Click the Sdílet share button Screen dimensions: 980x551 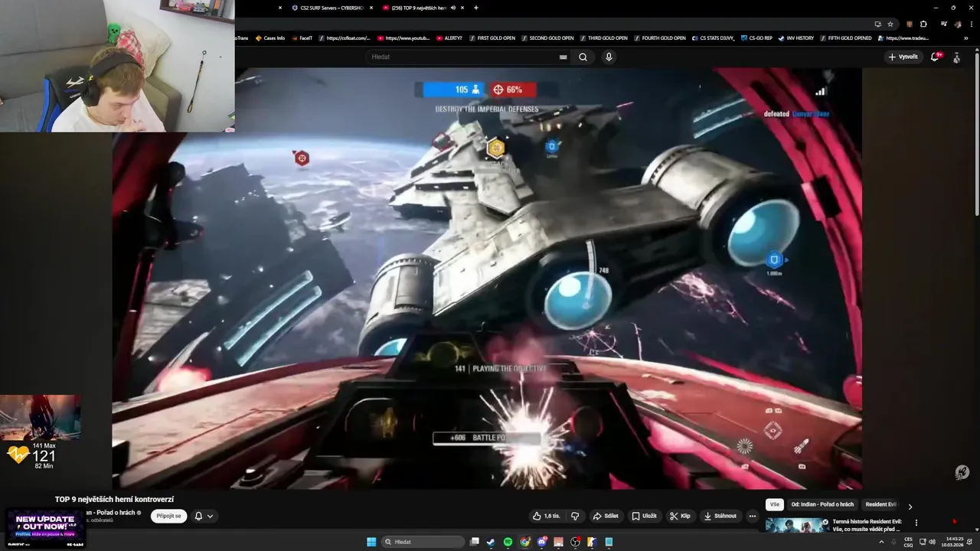[606, 516]
